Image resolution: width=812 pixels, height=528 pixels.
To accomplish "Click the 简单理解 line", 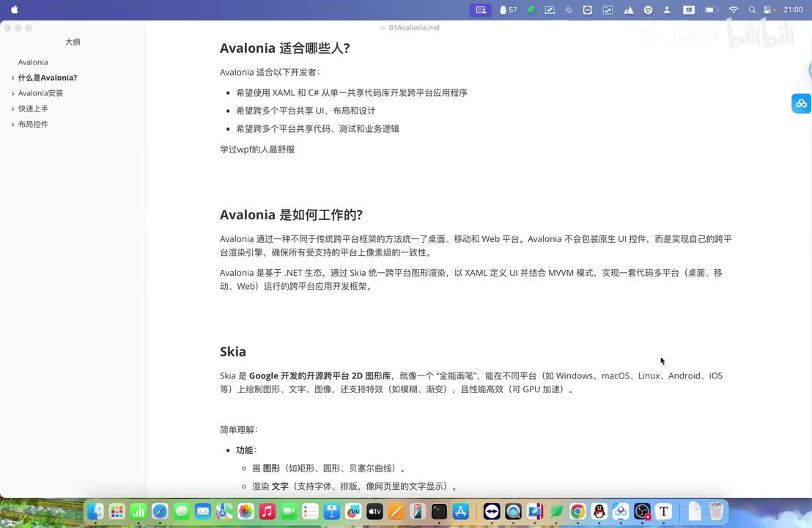I will (239, 430).
